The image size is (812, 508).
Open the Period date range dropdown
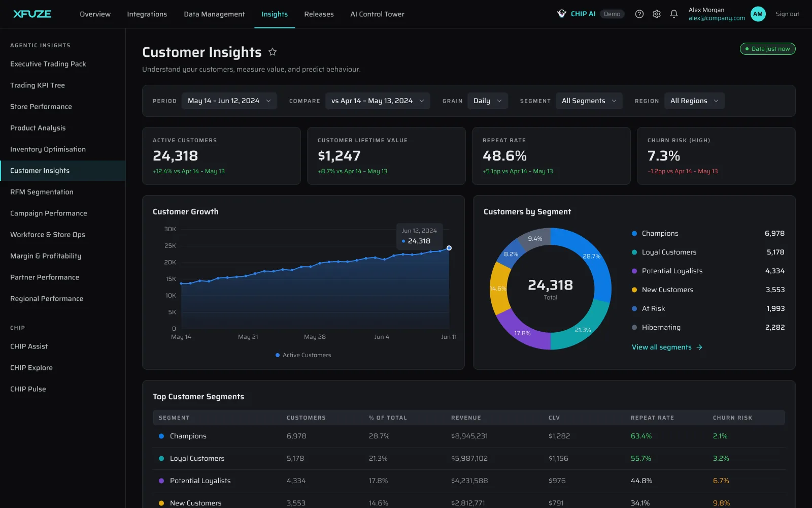coord(229,101)
